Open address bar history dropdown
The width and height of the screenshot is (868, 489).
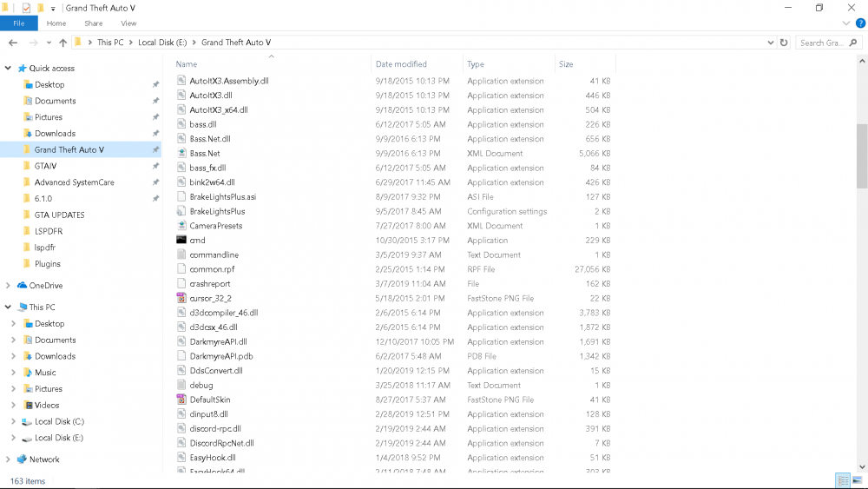pos(770,43)
